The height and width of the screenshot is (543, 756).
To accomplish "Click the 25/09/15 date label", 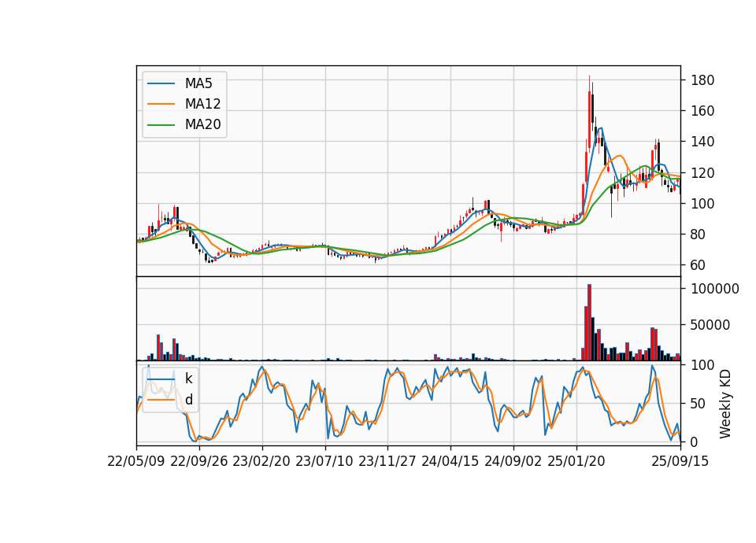I will point(680,461).
